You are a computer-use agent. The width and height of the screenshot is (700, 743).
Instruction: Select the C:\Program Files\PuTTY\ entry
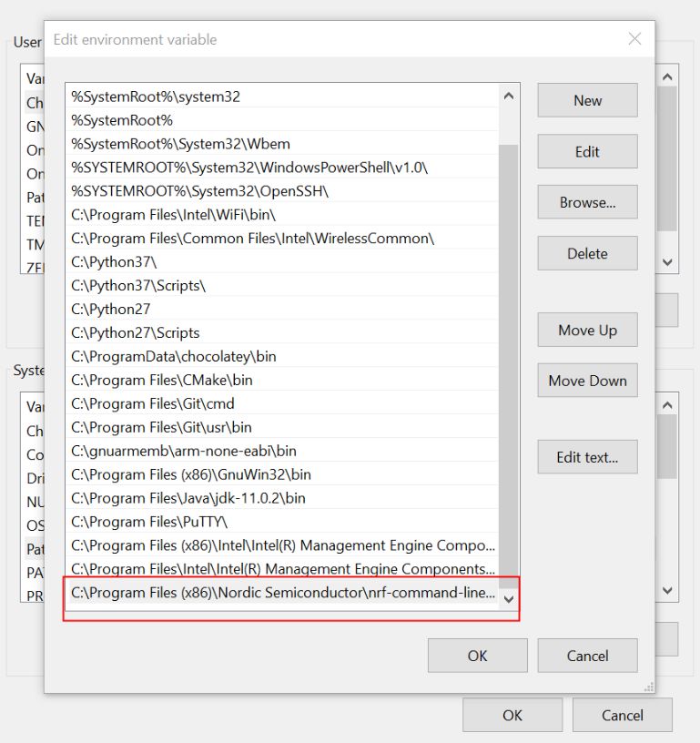(149, 523)
